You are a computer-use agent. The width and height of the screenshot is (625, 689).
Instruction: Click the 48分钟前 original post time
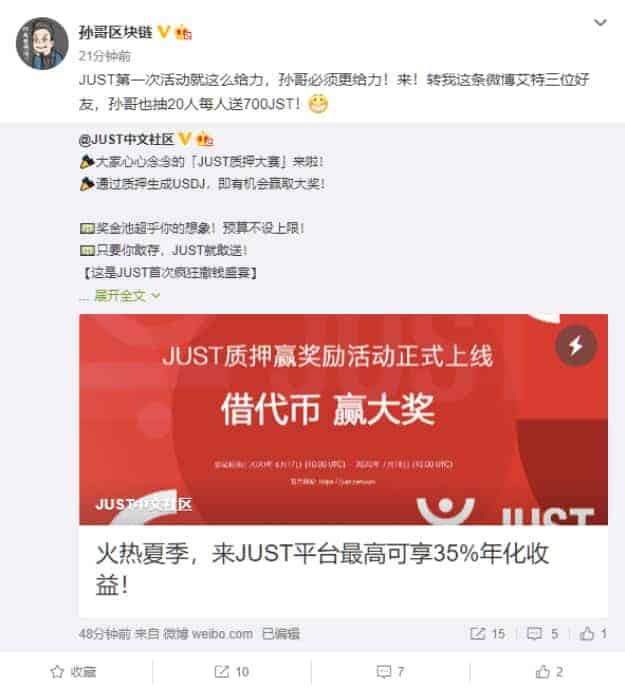tap(105, 634)
